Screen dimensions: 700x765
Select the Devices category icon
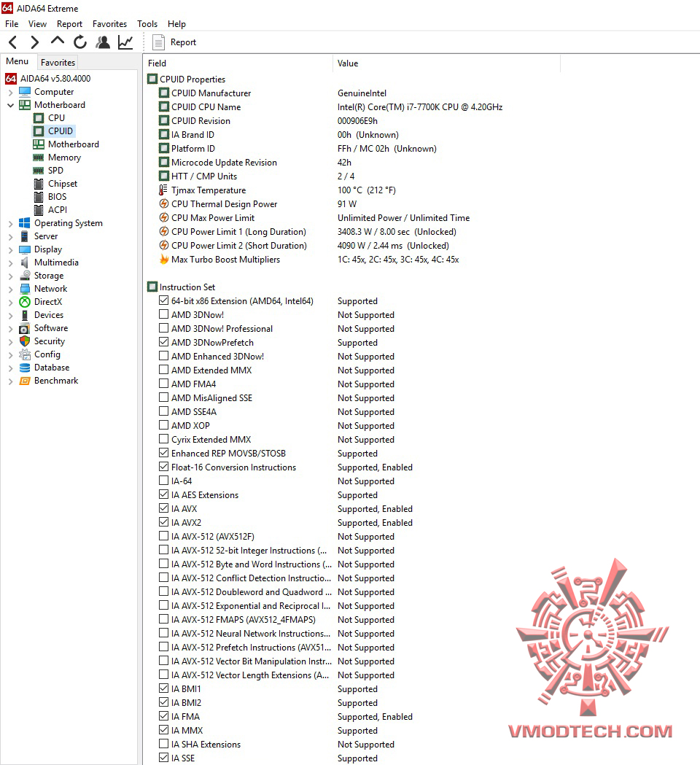click(x=25, y=315)
